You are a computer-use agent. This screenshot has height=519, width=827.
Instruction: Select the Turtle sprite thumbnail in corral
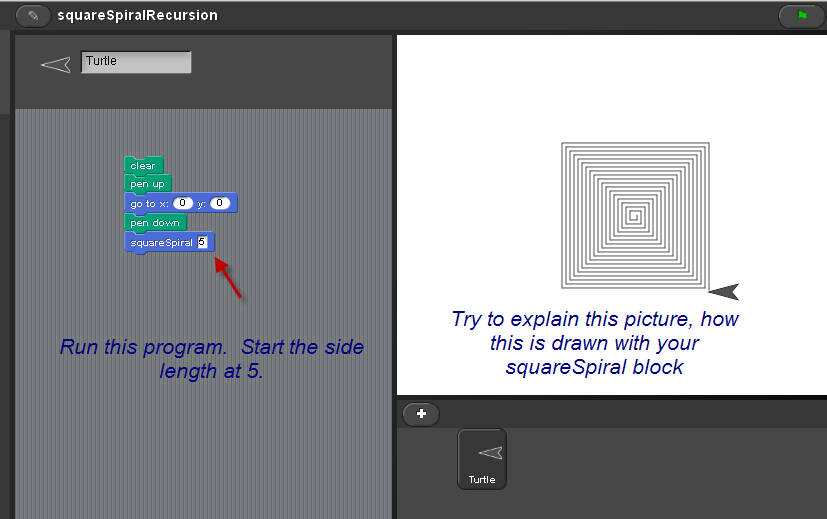point(482,459)
